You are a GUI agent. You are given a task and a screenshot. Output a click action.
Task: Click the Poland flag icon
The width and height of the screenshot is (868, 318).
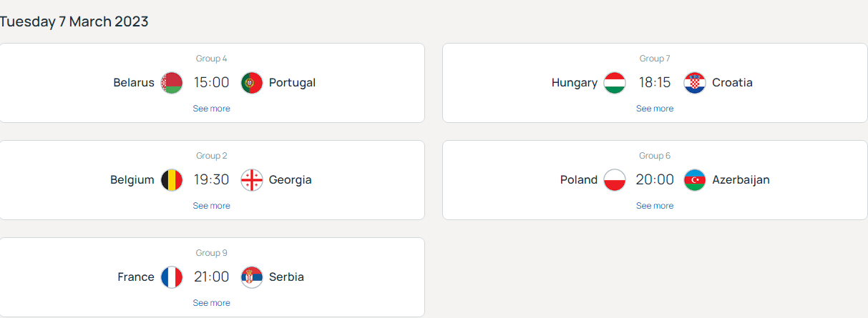point(615,180)
